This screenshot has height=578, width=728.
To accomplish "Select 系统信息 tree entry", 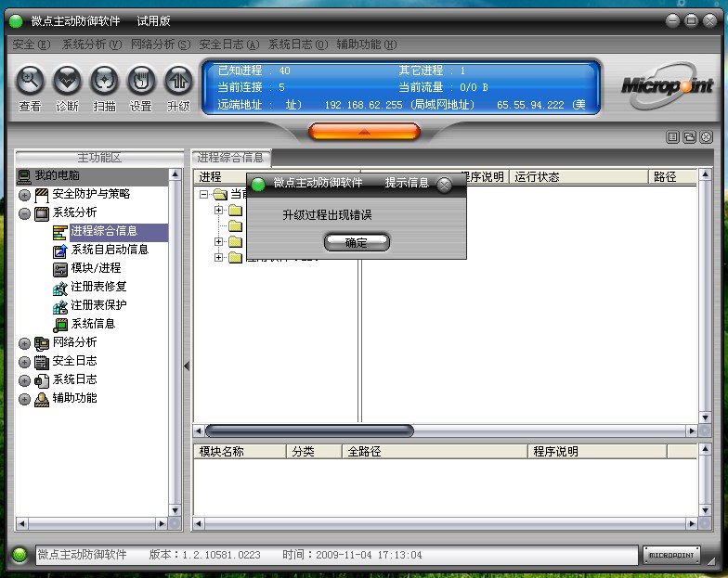I will click(x=93, y=324).
